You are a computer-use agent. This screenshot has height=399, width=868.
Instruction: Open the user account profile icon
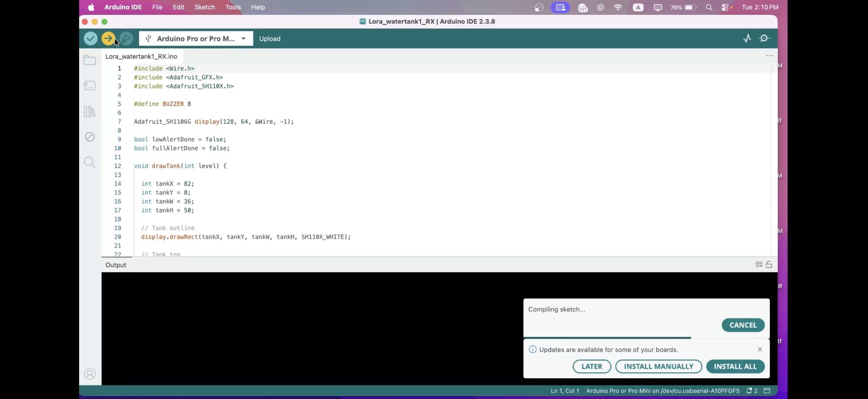click(90, 374)
